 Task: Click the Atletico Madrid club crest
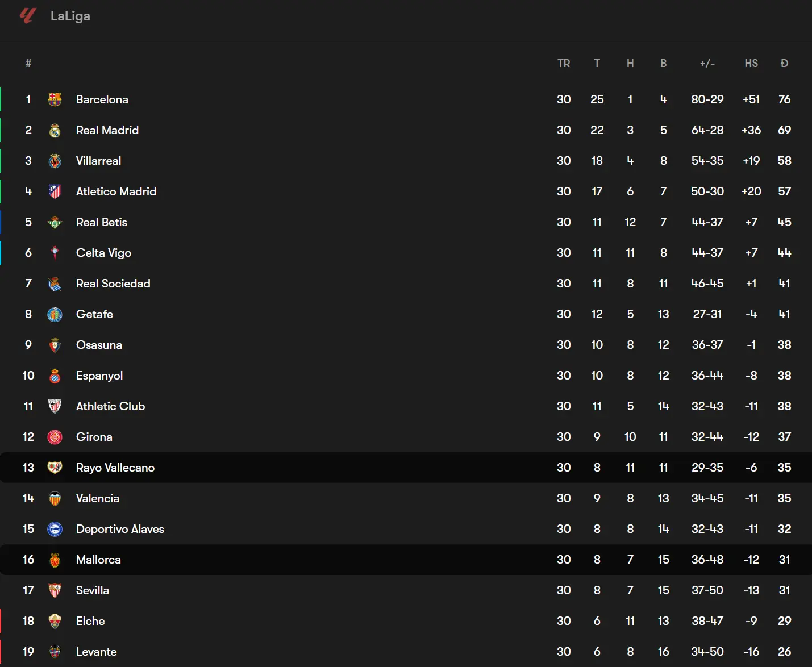(x=55, y=191)
